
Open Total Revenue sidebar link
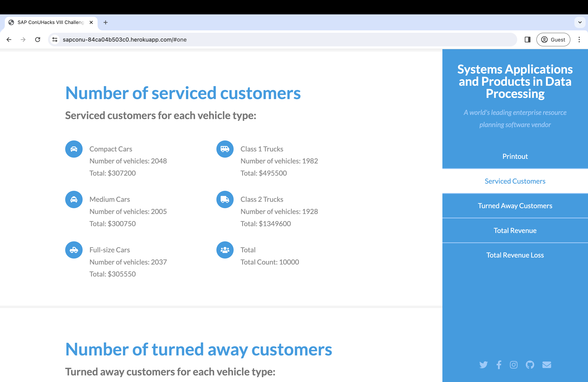(x=515, y=231)
